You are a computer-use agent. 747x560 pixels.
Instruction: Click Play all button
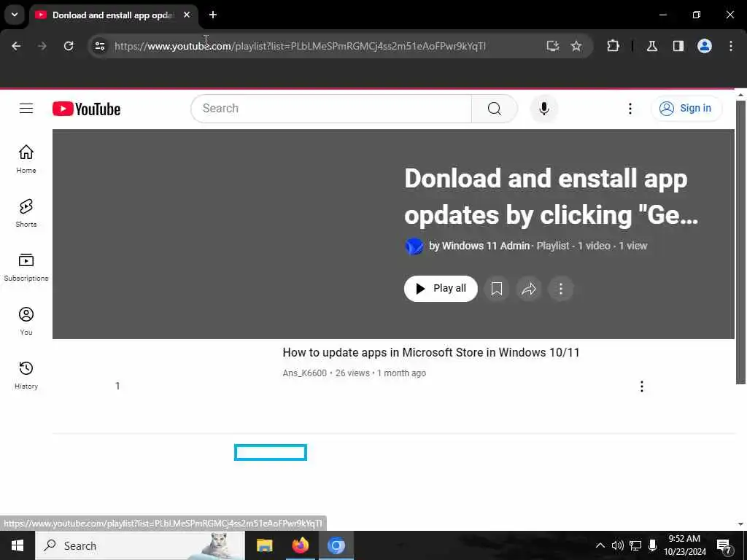(x=441, y=289)
